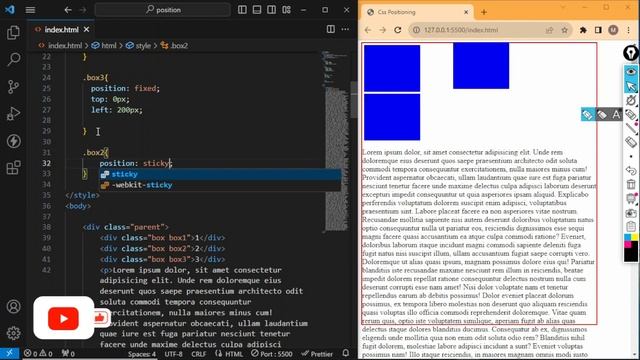Toggle the annotation eye visibility tool
Viewport: 640px width, 360px height.
click(x=631, y=72)
